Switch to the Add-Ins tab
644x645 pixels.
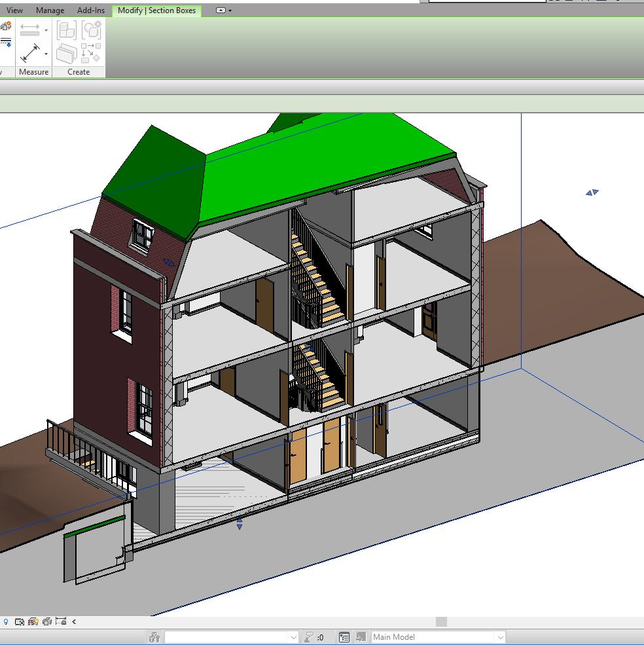pos(91,10)
